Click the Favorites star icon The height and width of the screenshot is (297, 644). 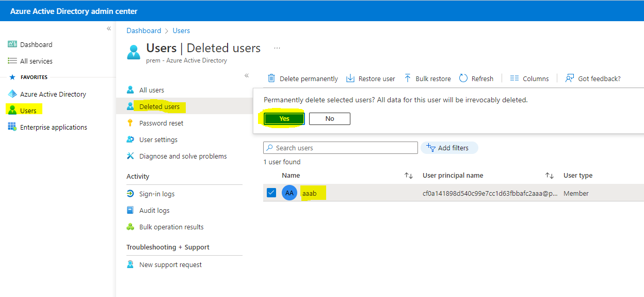[13, 77]
